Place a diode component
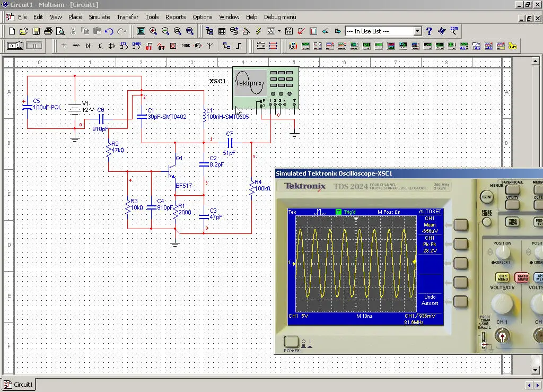Viewport: 543px width, 392px height. pos(88,46)
